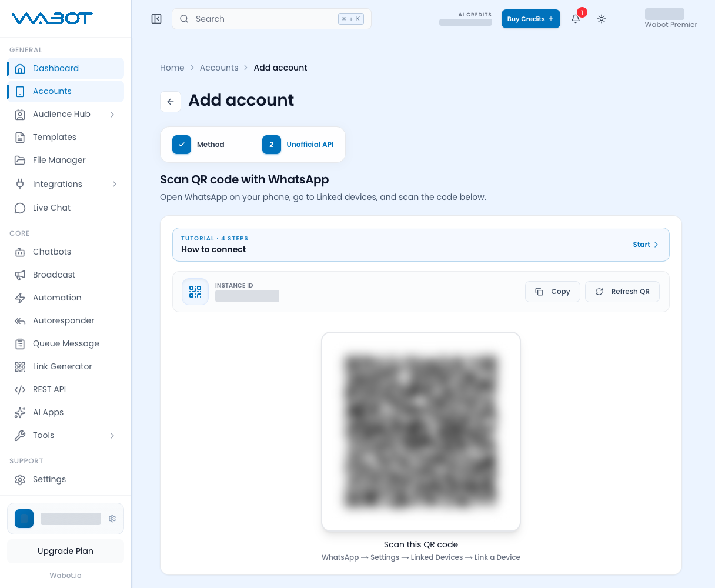This screenshot has width=715, height=588.
Task: Open Automation in the sidebar
Action: [66, 298]
